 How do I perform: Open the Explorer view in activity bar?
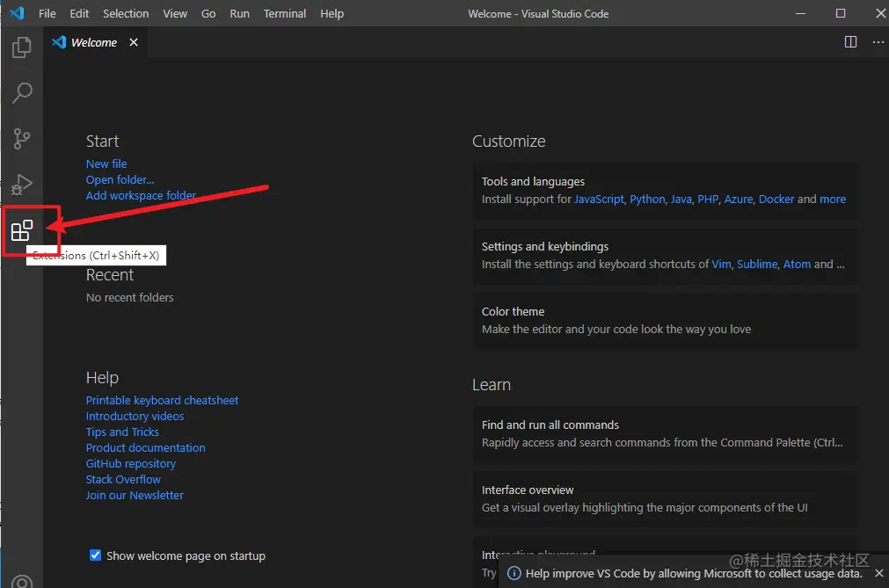click(x=22, y=47)
